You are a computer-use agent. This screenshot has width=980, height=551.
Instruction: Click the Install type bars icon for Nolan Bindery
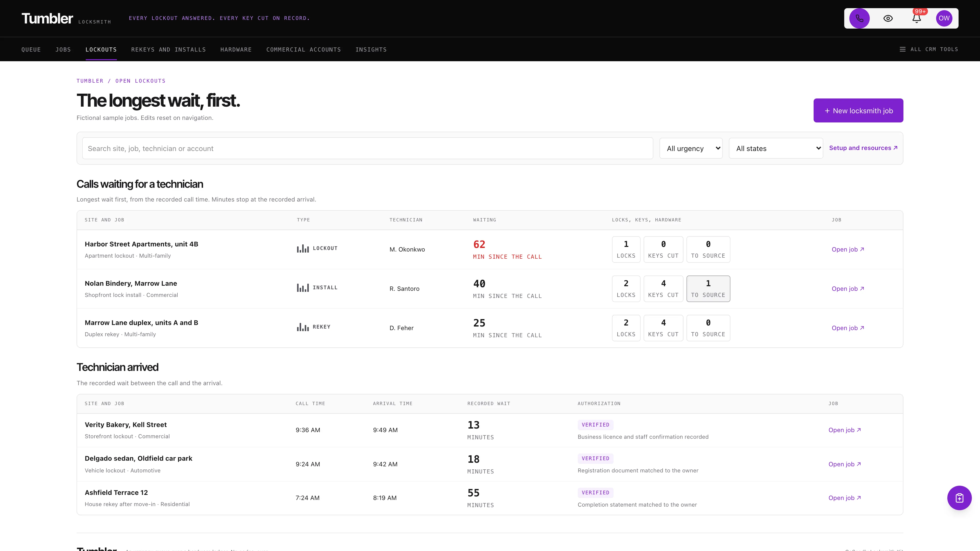[303, 288]
